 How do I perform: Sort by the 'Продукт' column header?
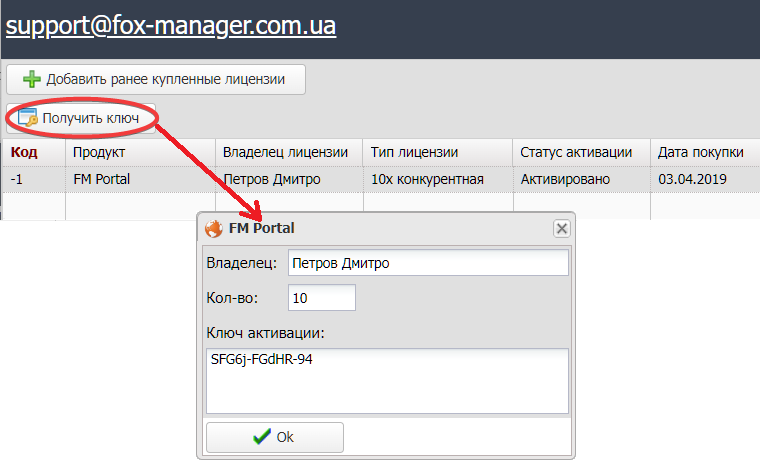pos(141,153)
